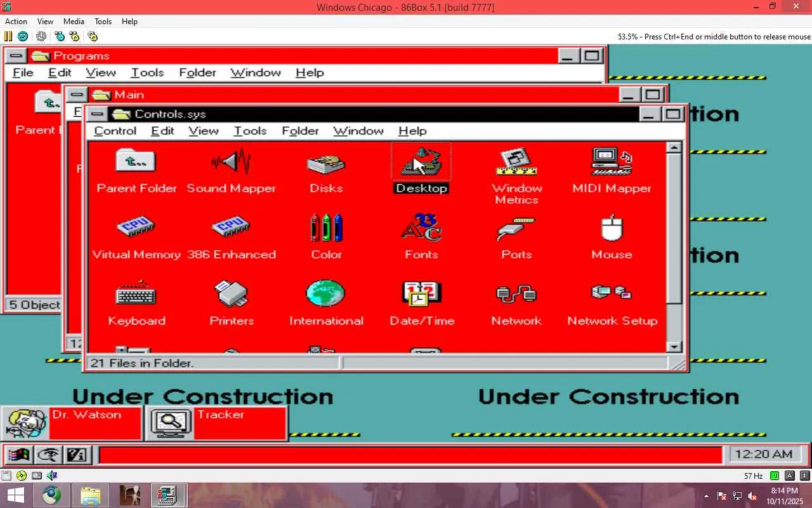Restore the minimized Tracker icon

click(216, 423)
